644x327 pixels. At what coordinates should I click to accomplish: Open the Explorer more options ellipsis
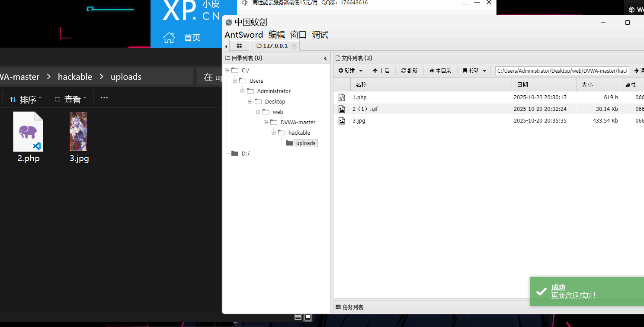pyautogui.click(x=104, y=98)
